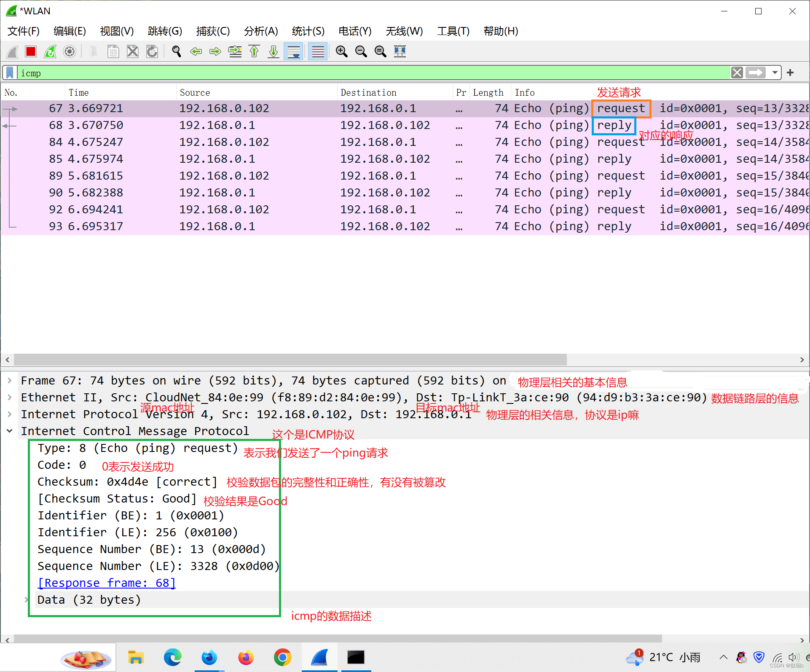Toggle auto-scroll during live capture
The width and height of the screenshot is (810, 672).
coord(293,51)
